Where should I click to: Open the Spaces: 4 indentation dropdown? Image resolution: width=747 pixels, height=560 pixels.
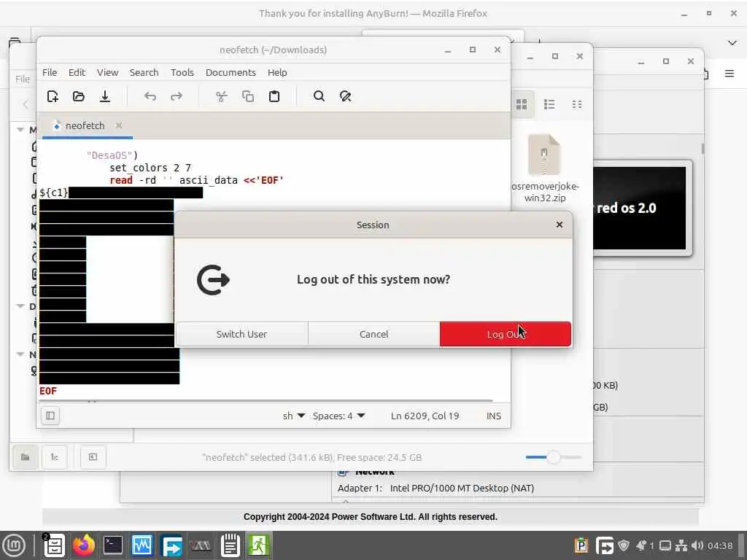pos(338,416)
